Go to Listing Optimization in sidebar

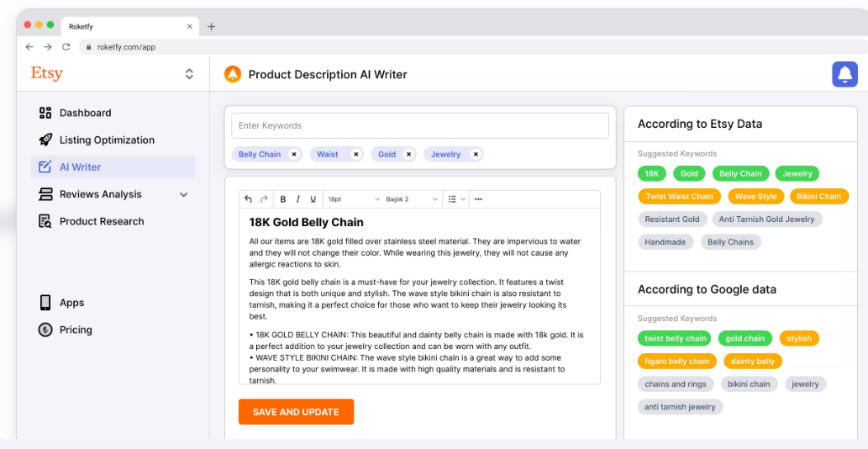(107, 140)
